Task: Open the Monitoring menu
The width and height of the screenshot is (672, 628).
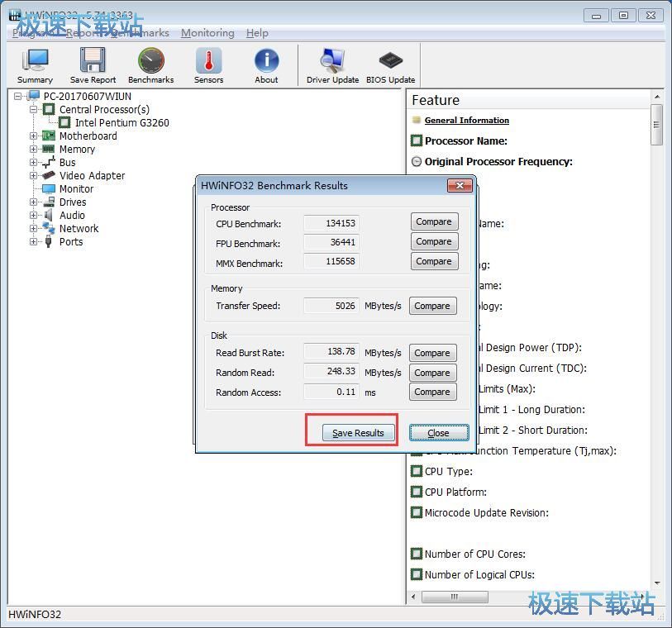Action: [x=207, y=33]
